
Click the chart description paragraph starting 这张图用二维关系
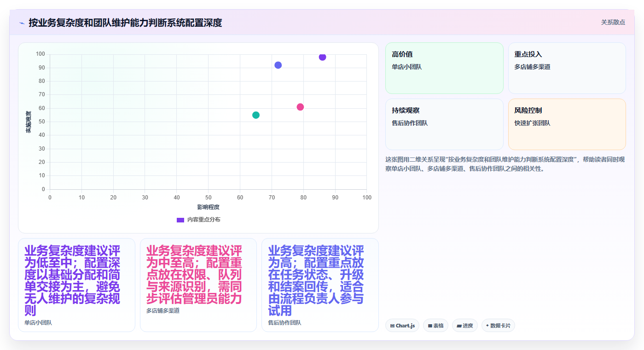505,164
